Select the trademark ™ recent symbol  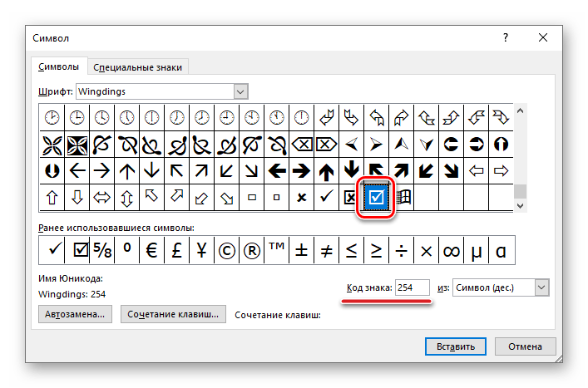point(276,248)
